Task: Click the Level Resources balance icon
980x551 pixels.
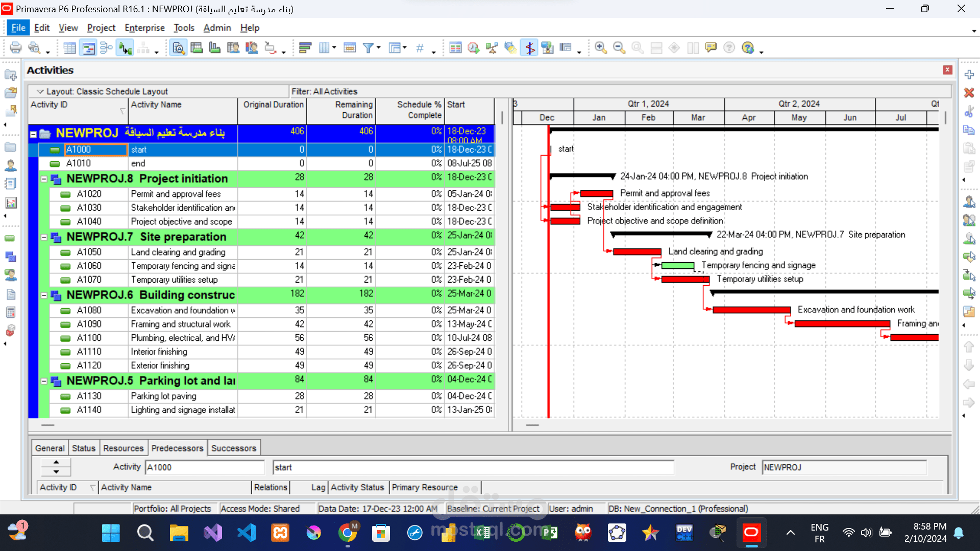Action: coord(492,48)
